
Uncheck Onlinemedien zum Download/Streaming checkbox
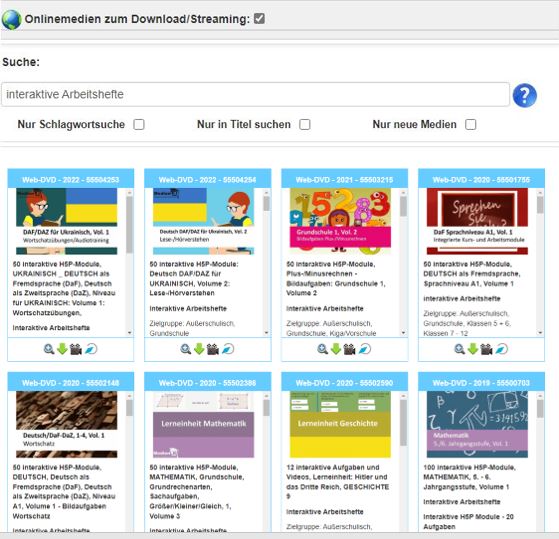pyautogui.click(x=259, y=19)
